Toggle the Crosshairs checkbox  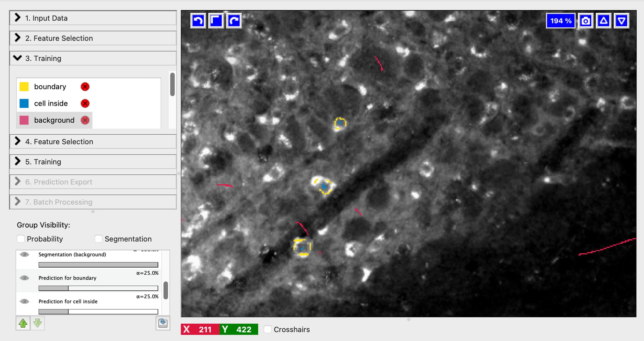[x=268, y=330]
